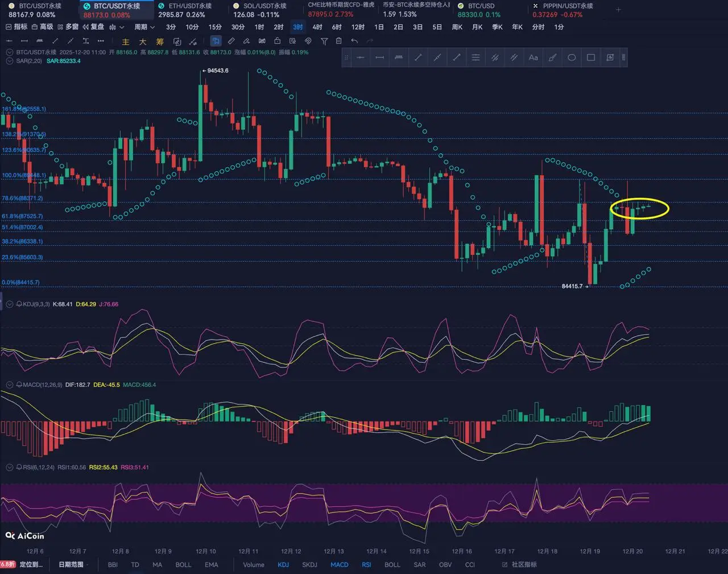Toggle the RSI indicator at bottom bar
Viewport: 728px width, 574px height.
[366, 564]
